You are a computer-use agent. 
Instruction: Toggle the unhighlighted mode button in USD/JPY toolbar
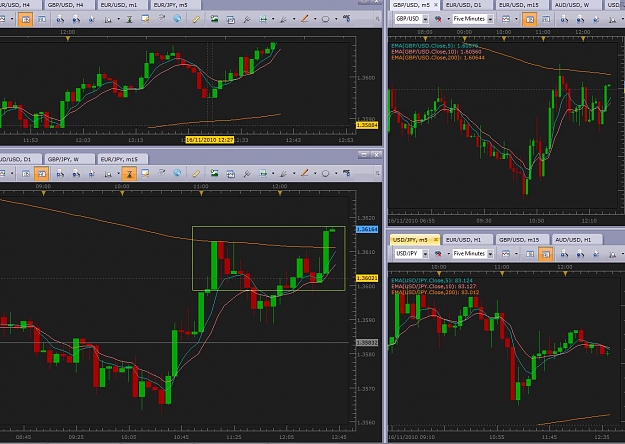pos(530,254)
